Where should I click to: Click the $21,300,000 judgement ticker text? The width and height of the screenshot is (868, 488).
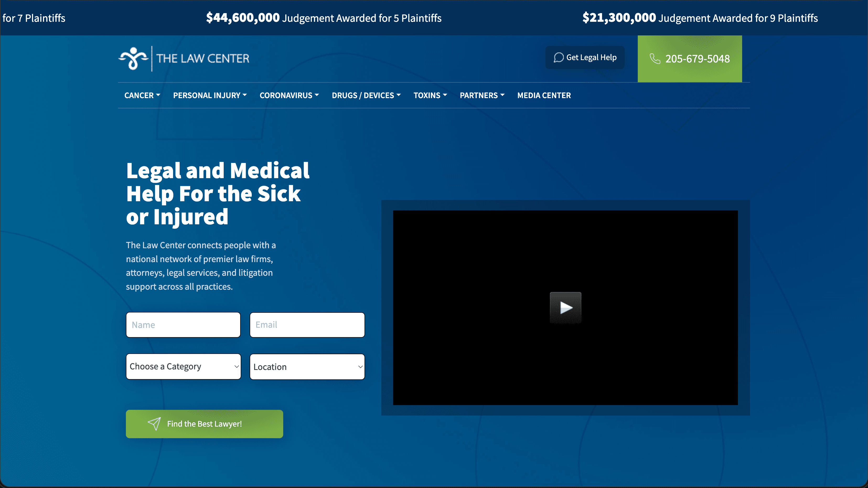click(700, 18)
